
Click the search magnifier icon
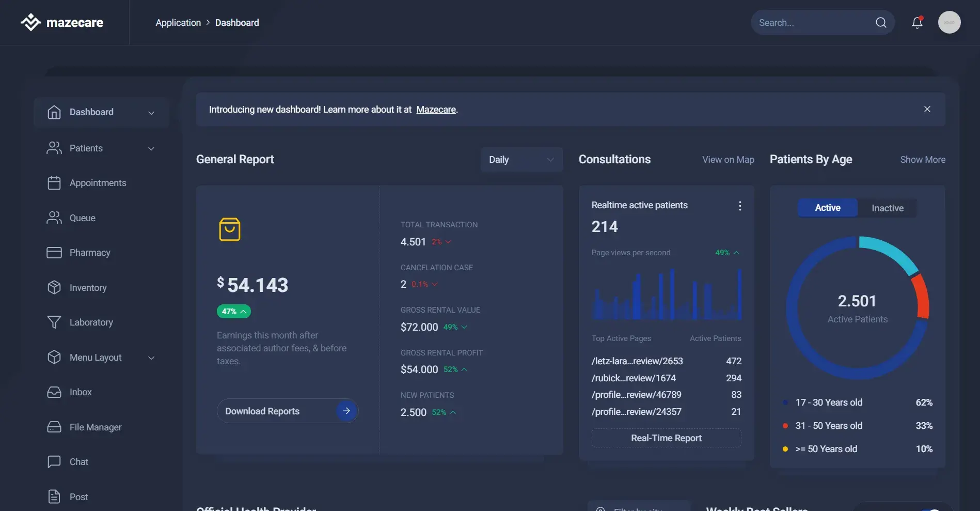(881, 23)
